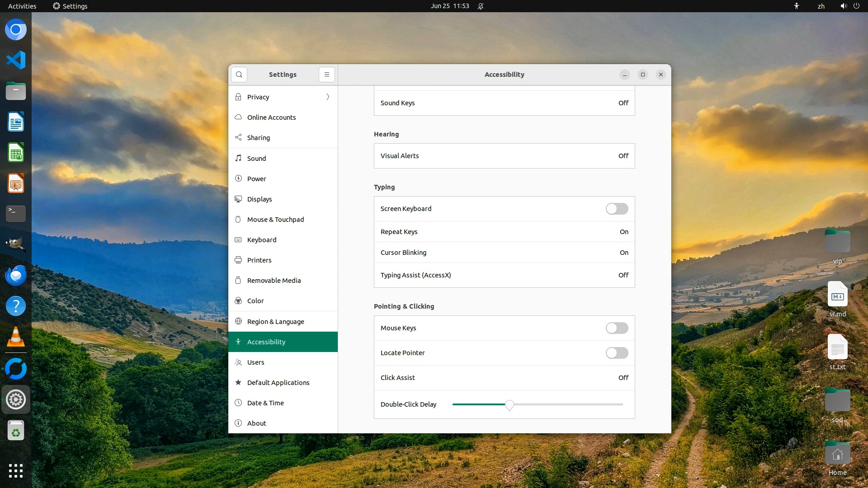Open accessibility menu in top bar
This screenshot has height=488, width=868.
click(796, 6)
